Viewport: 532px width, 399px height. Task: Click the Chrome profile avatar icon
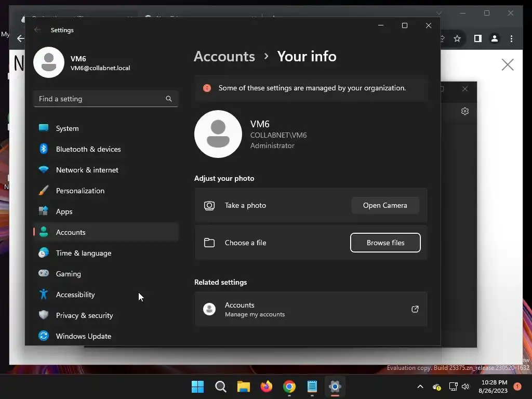pyautogui.click(x=495, y=38)
